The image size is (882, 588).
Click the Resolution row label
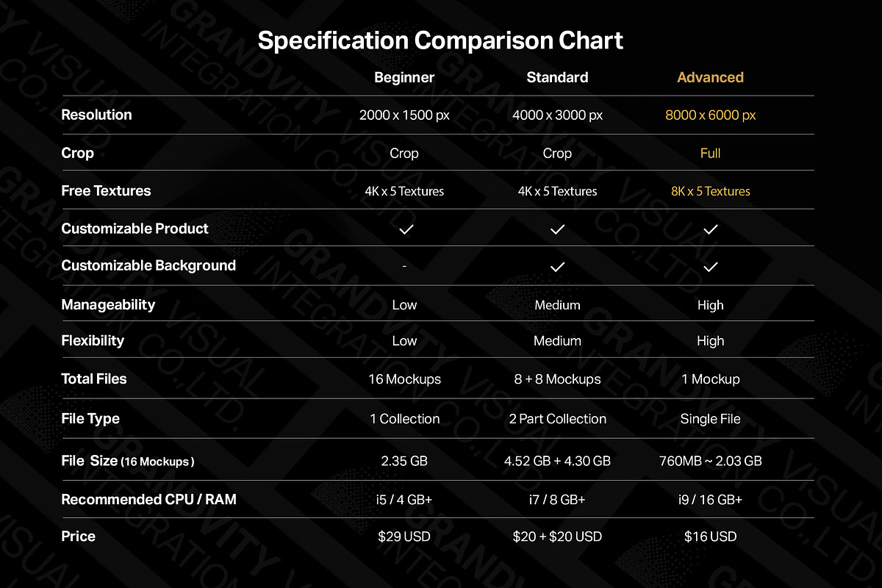click(96, 115)
